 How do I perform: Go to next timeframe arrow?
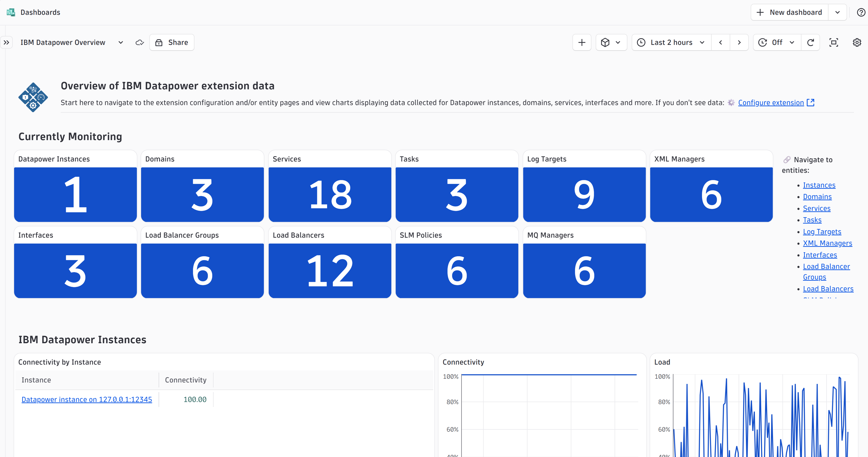[x=739, y=43]
